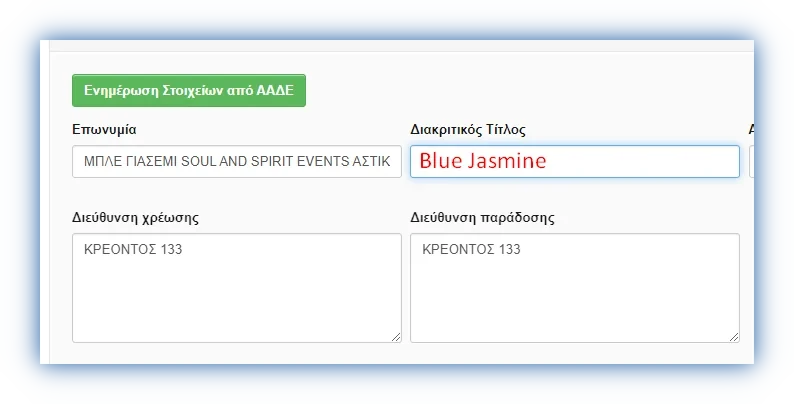Viewport: 794px width, 404px height.
Task: Click the Επωνυμία field label
Action: tap(104, 130)
